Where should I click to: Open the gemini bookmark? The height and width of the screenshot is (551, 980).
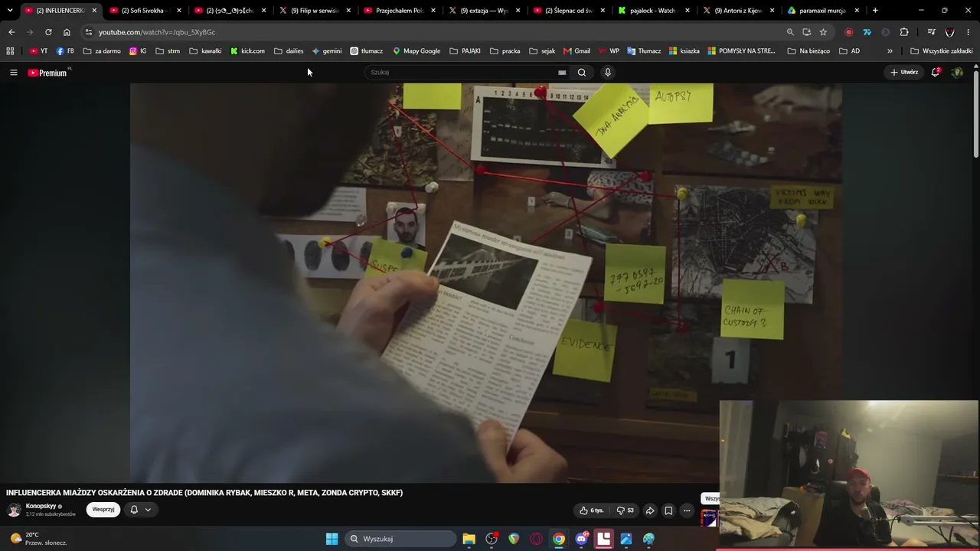point(327,51)
